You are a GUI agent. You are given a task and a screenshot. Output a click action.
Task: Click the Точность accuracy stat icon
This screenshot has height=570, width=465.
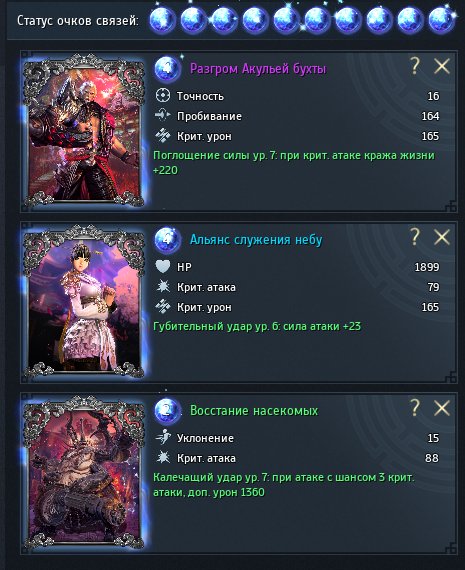click(x=163, y=96)
